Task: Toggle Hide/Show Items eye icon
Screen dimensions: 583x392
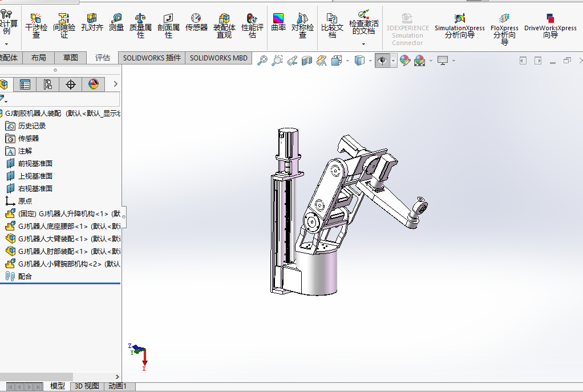Action: point(382,60)
